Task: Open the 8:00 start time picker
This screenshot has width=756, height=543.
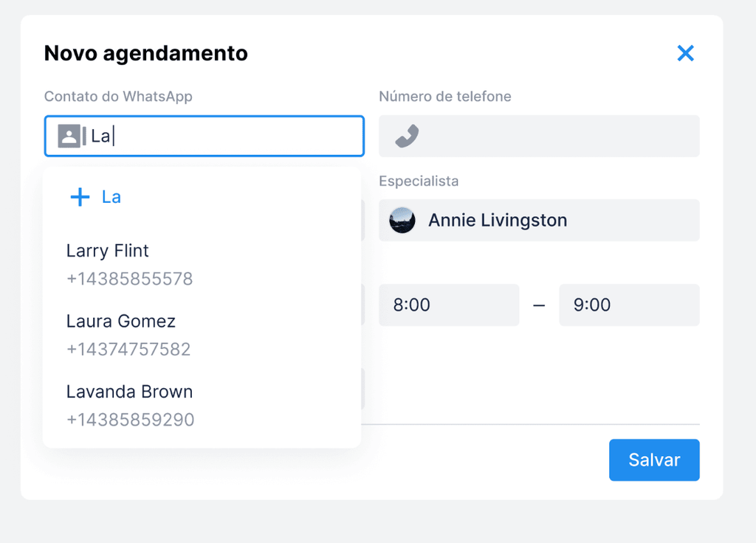Action: click(x=448, y=305)
